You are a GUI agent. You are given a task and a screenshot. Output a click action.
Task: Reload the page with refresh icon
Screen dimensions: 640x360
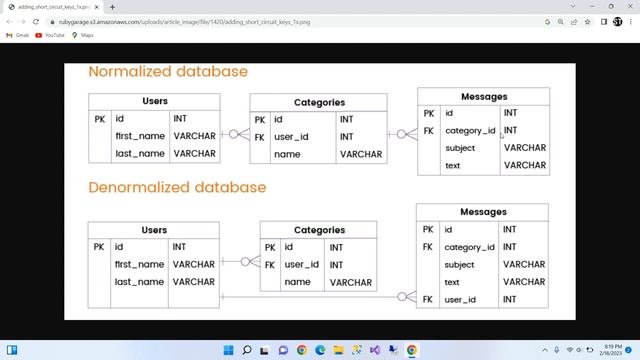coord(36,22)
